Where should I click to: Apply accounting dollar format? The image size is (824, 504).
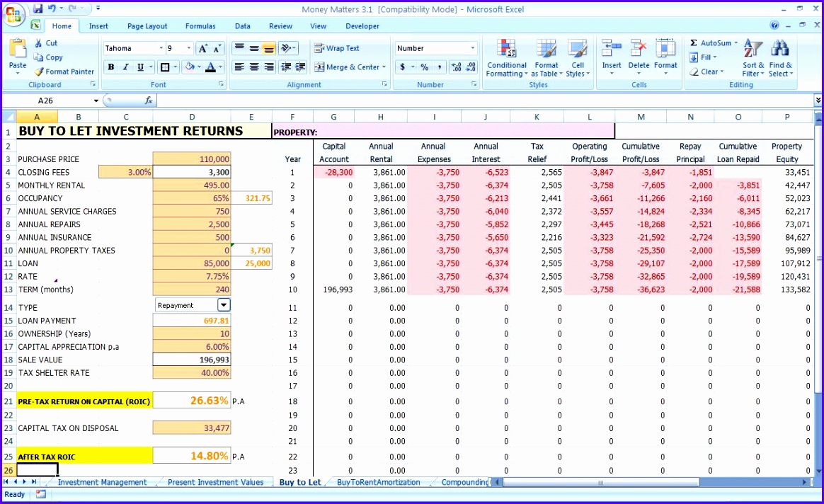403,67
